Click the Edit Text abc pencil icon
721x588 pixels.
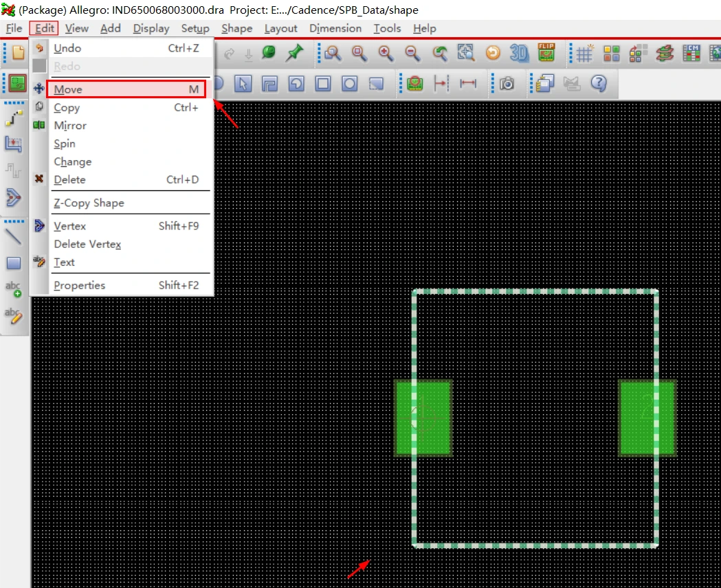13,315
